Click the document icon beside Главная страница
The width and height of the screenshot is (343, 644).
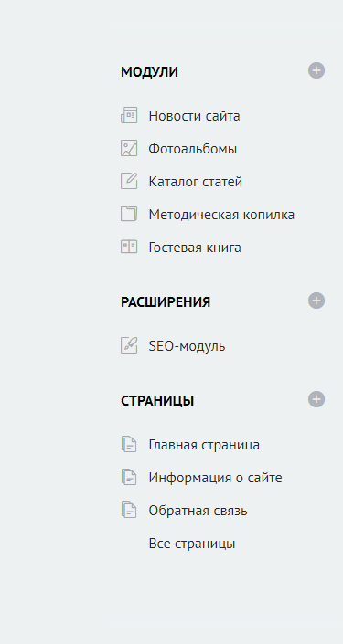click(x=129, y=444)
